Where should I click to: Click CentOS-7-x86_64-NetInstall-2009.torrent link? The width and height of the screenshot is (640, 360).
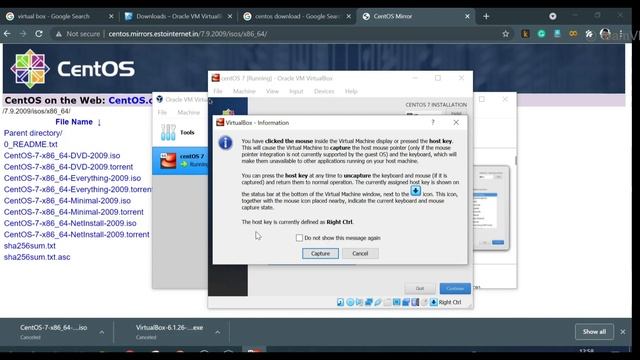[77, 235]
